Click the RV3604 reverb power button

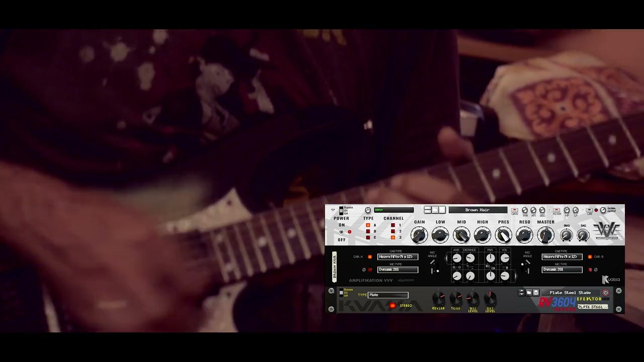[x=606, y=293]
